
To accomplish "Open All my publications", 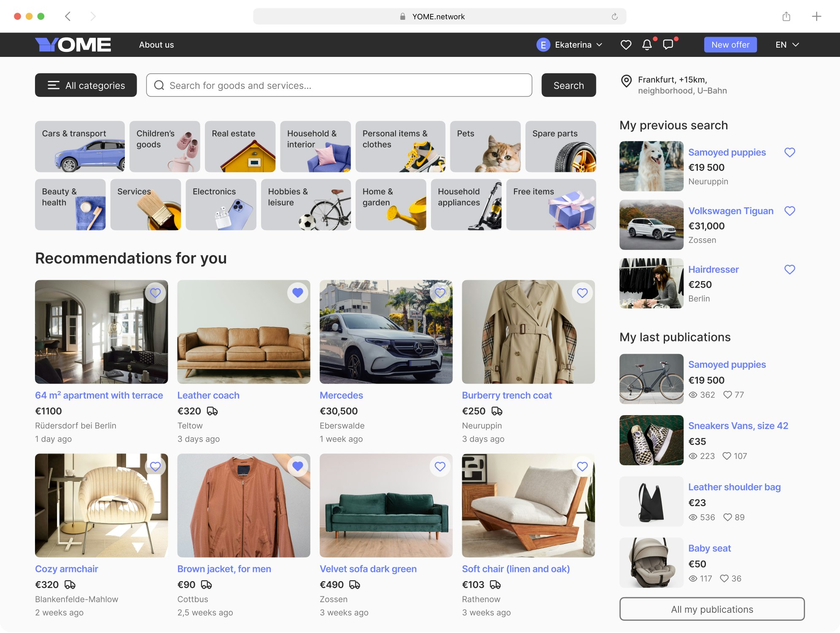I will click(712, 609).
